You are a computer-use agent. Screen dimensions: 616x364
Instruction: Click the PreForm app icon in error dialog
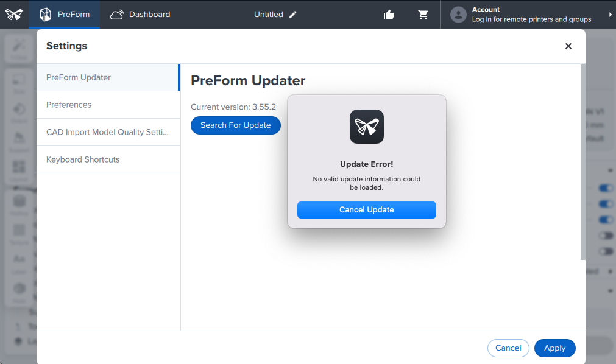367,127
